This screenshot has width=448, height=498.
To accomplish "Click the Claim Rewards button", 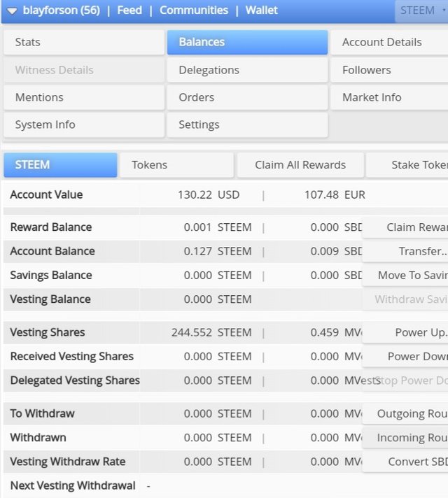I will click(405, 227).
